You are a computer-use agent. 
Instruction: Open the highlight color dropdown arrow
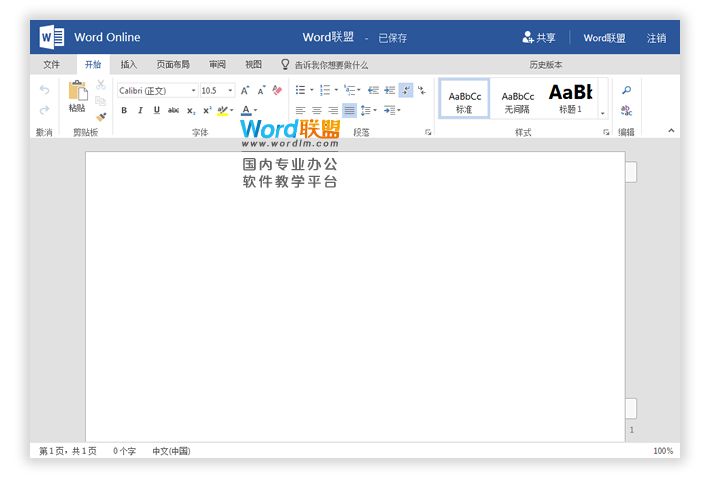pyautogui.click(x=232, y=110)
